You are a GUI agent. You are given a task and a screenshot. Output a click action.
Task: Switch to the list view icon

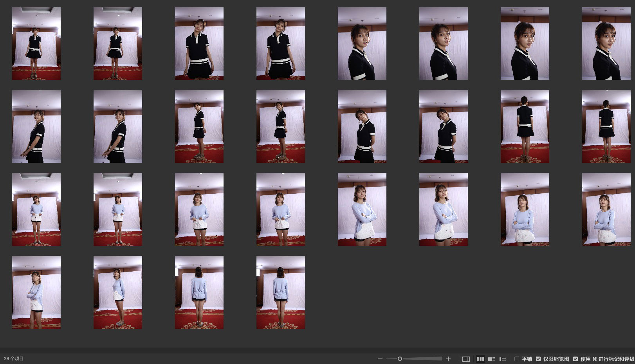503,359
